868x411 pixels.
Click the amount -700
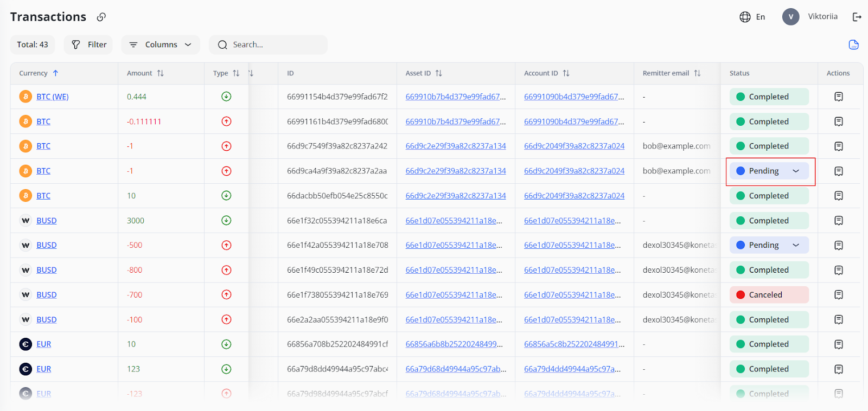pyautogui.click(x=135, y=295)
